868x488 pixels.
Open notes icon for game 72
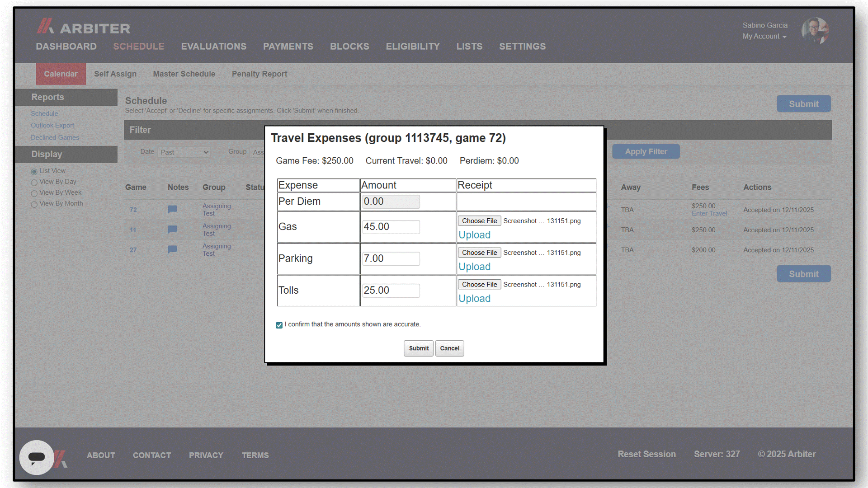[x=172, y=209]
